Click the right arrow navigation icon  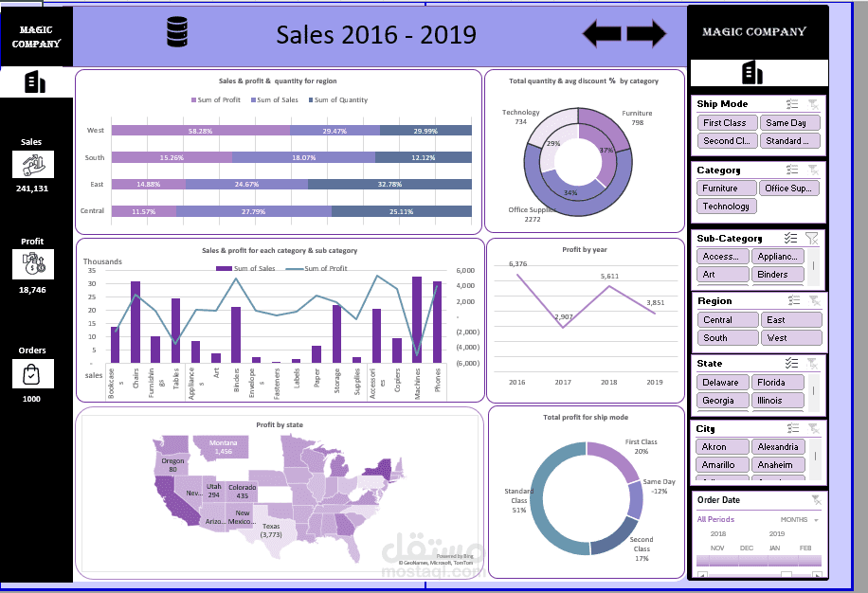[x=646, y=33]
